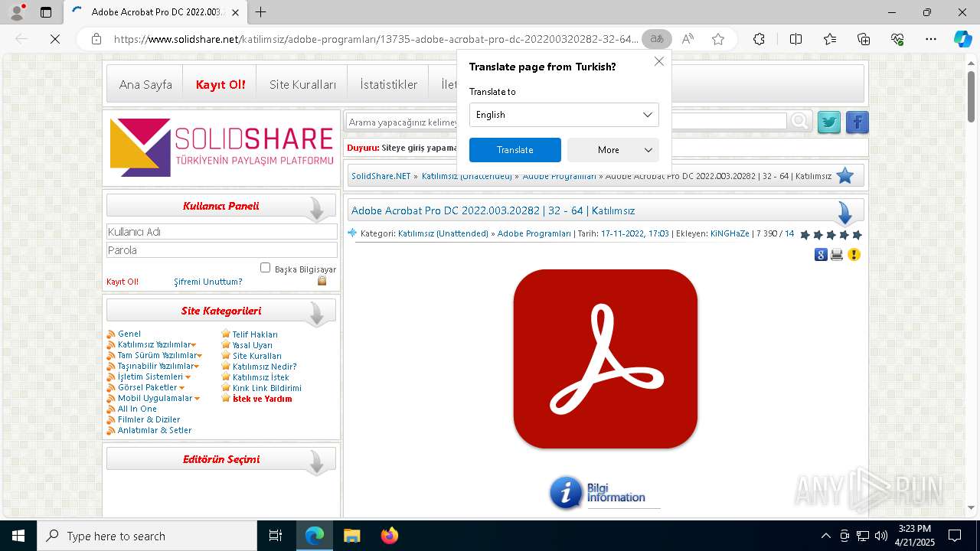Open the Site Kuralları menu item

302,84
